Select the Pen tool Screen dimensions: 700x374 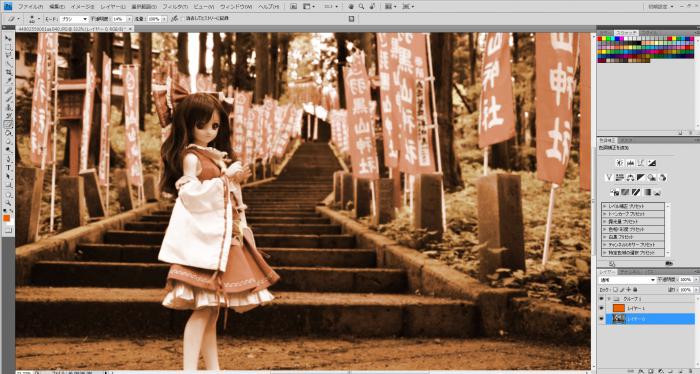[8, 159]
